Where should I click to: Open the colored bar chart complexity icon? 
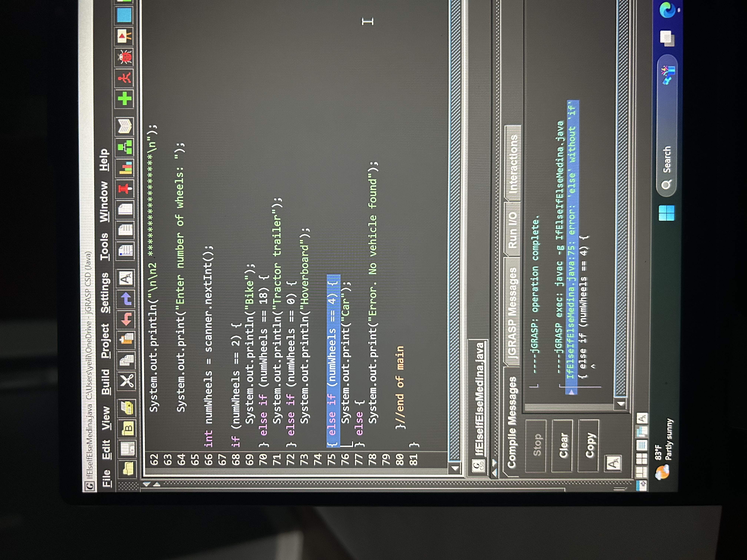click(125, 168)
